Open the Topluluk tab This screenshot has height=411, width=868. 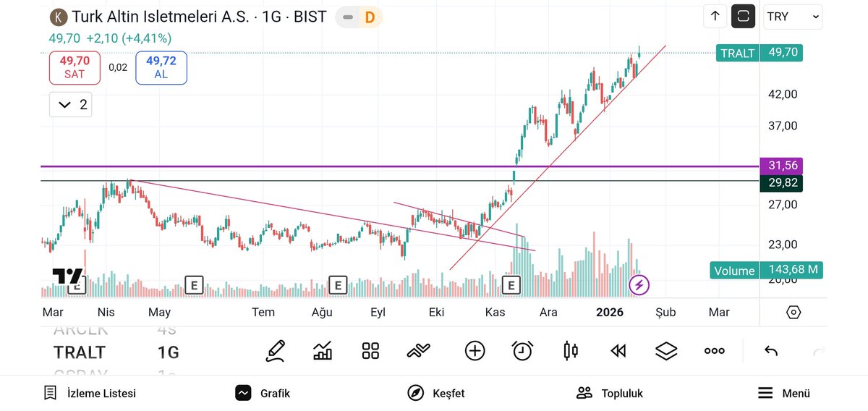pos(610,393)
